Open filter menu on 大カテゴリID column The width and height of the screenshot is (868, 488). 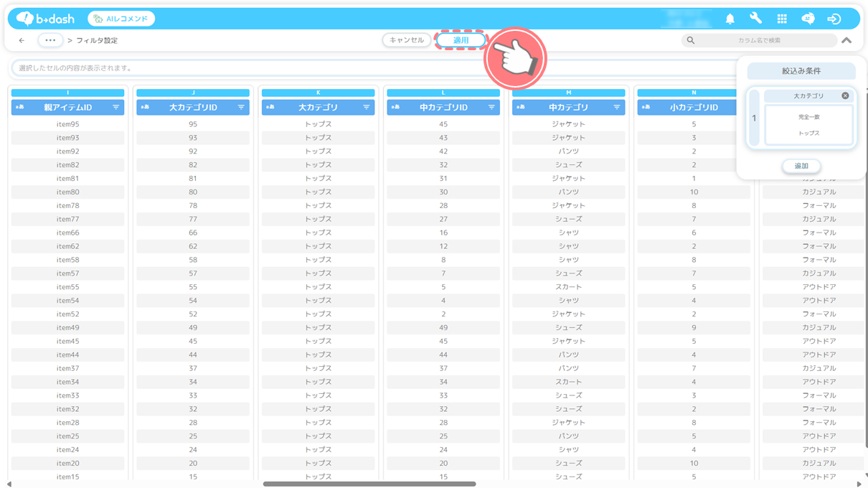tap(241, 108)
